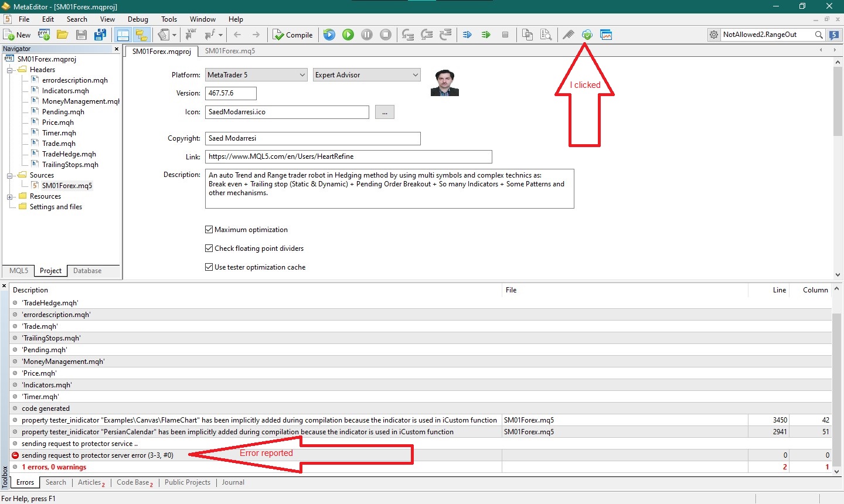Open the Tools menu
Viewport: 844px width, 504px height.
[x=169, y=19]
